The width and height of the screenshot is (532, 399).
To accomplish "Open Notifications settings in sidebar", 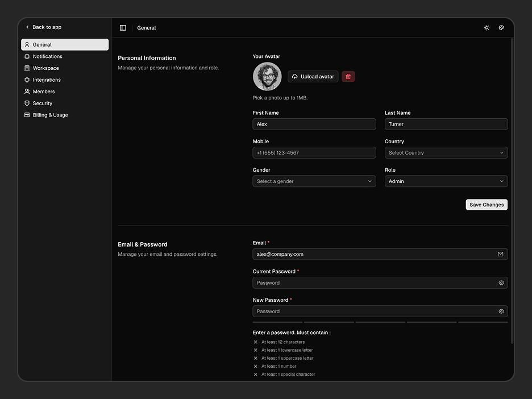I will 65,56.
